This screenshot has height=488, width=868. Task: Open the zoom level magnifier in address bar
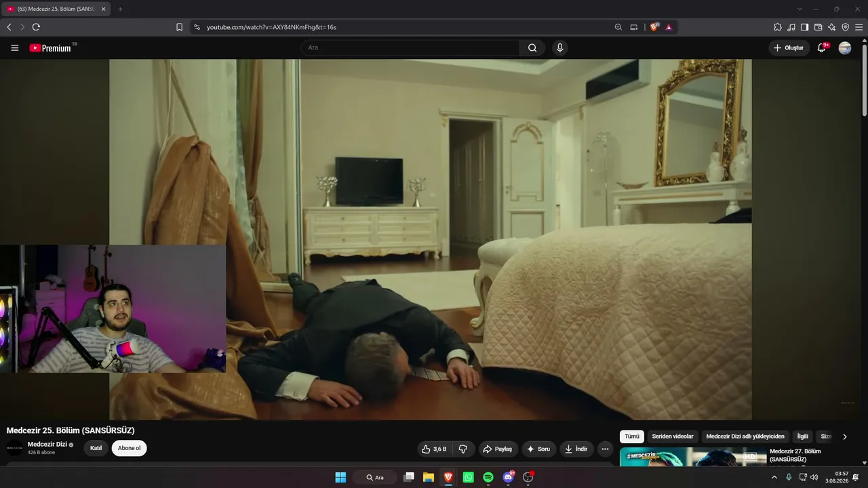(618, 27)
